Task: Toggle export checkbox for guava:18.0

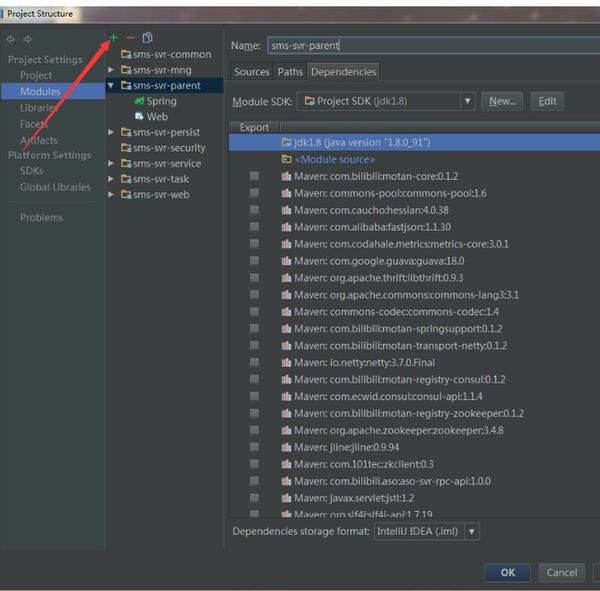Action: (x=254, y=260)
